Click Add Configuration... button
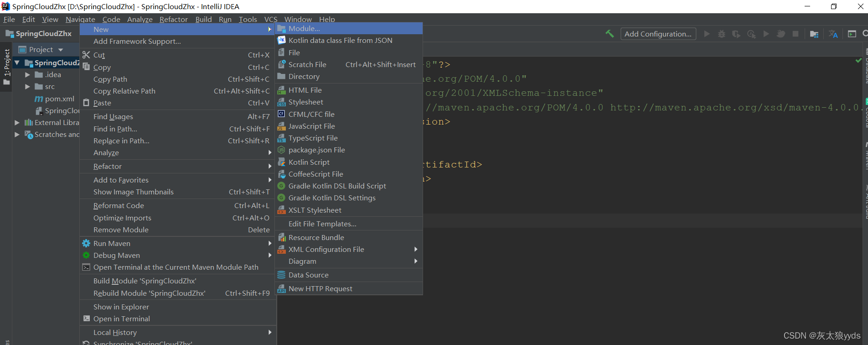The image size is (868, 345). 658,34
